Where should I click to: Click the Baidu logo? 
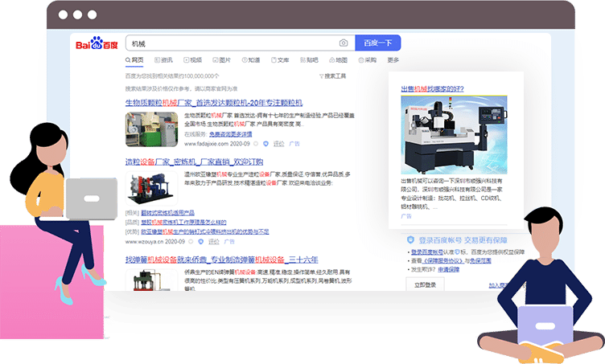click(x=97, y=43)
